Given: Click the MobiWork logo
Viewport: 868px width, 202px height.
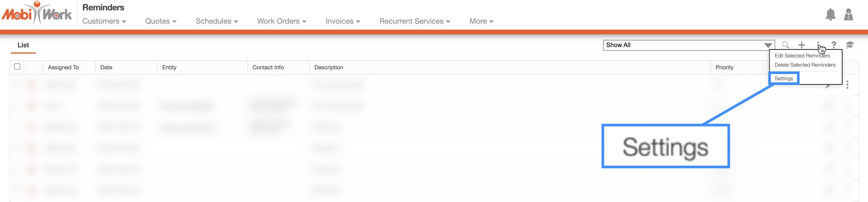Looking at the screenshot, I should tap(37, 14).
